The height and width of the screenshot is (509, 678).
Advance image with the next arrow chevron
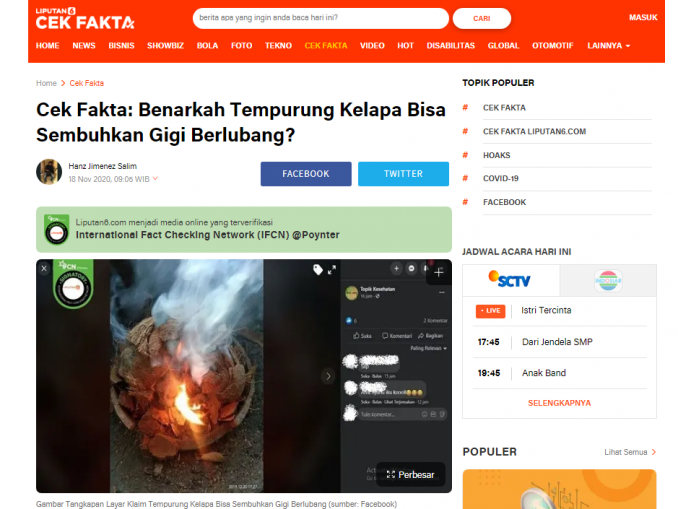pos(328,376)
